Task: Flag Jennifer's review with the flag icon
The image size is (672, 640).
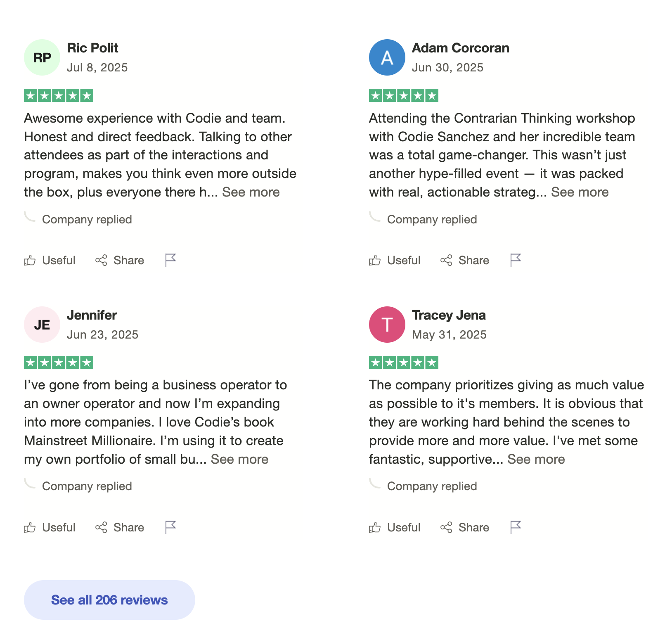Action: pyautogui.click(x=170, y=527)
